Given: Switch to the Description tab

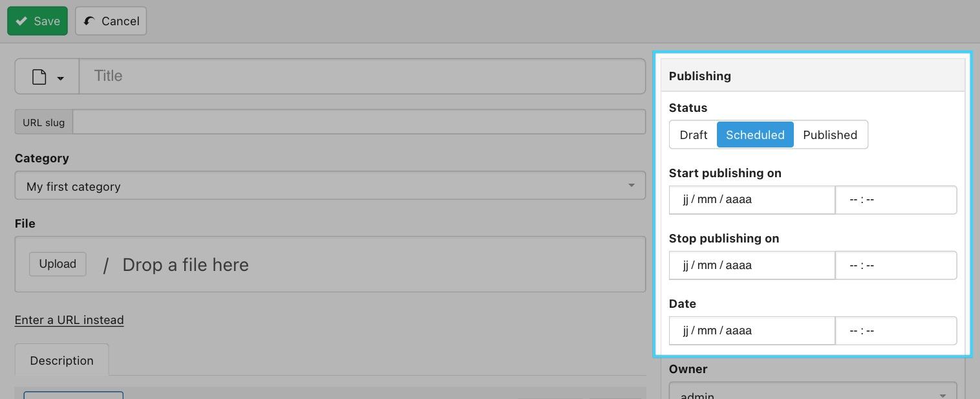Looking at the screenshot, I should click(61, 360).
